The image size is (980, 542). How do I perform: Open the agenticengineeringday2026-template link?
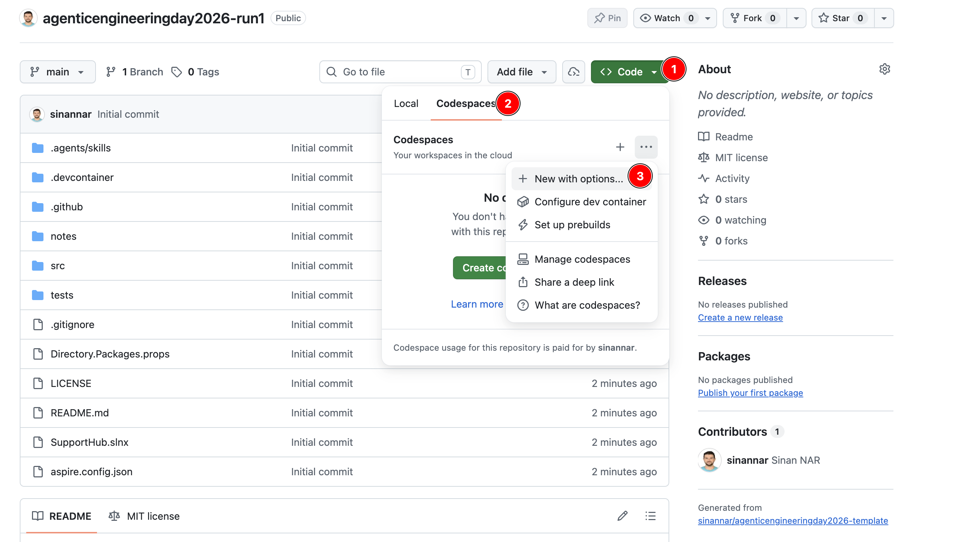[793, 520]
